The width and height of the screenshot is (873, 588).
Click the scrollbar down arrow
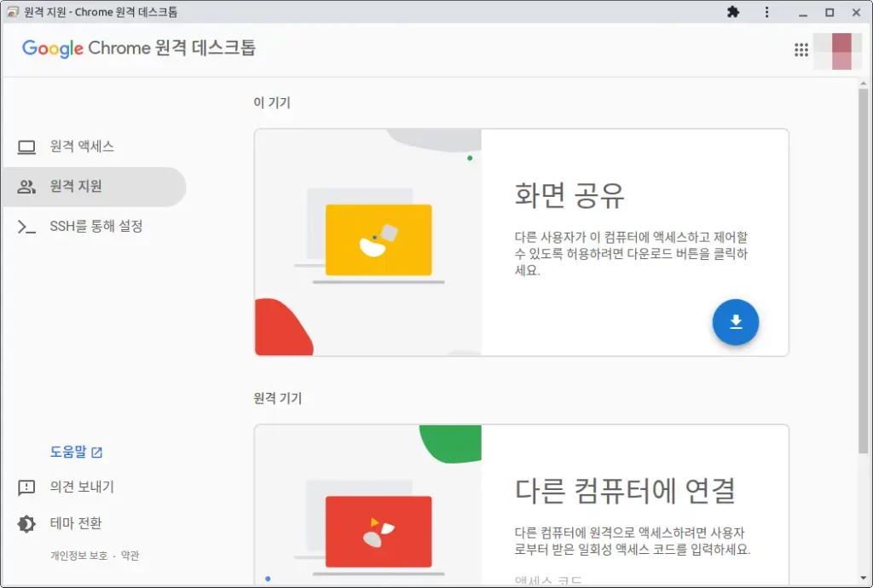[x=863, y=579]
